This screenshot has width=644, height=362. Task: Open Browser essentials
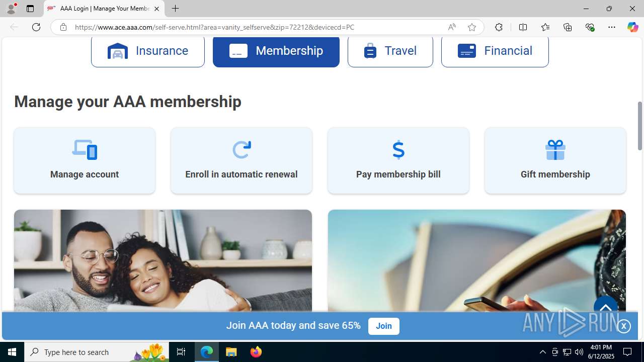coord(590,27)
